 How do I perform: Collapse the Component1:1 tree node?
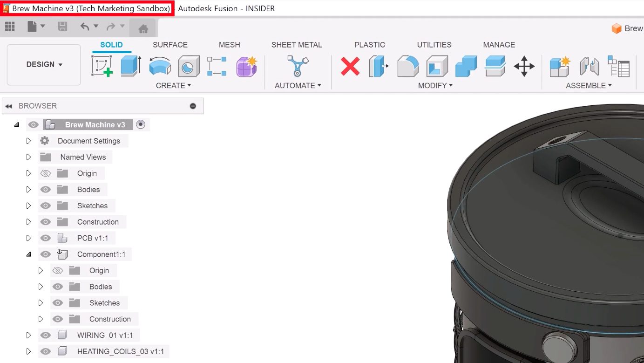click(28, 254)
